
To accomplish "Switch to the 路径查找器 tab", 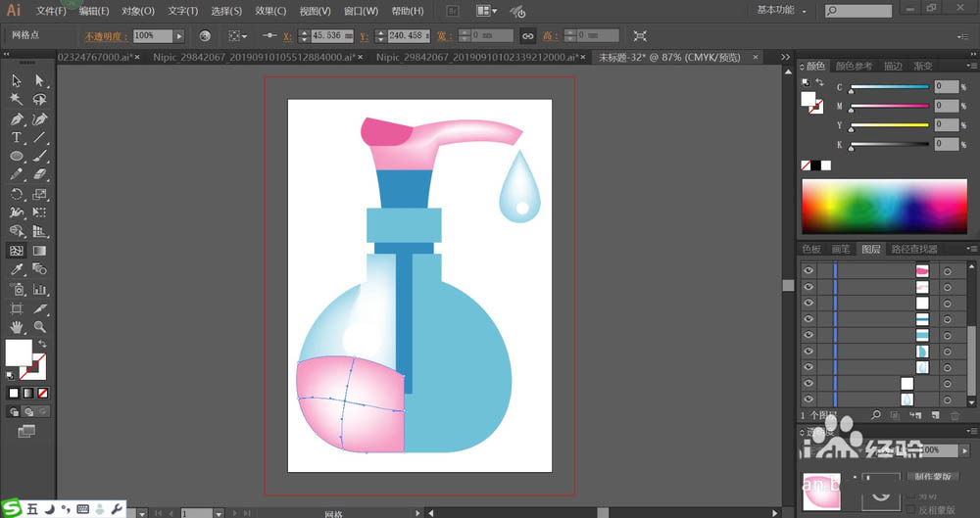I will point(913,249).
